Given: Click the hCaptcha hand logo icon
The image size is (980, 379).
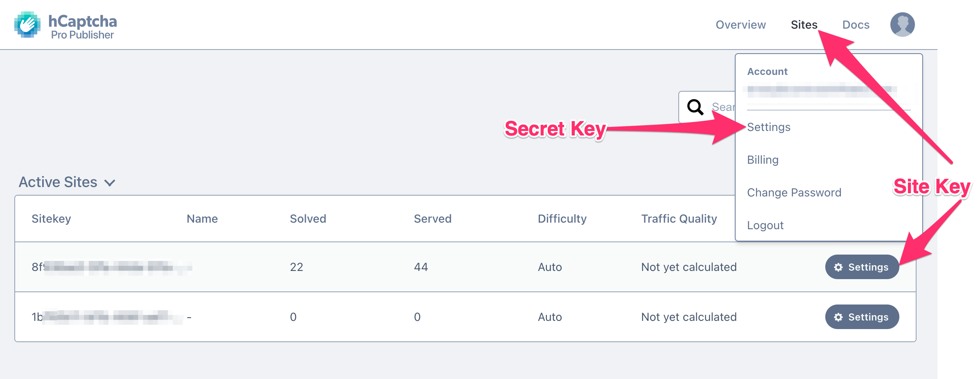Looking at the screenshot, I should [x=27, y=25].
